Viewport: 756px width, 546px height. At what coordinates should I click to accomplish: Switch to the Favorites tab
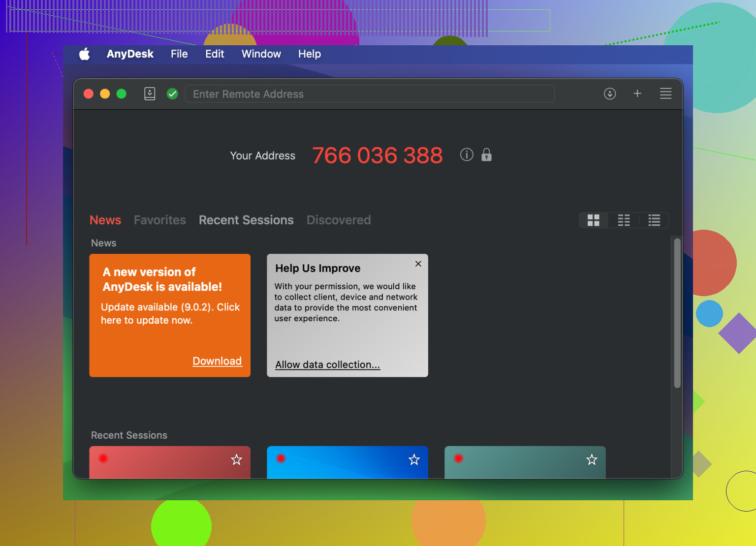(160, 220)
